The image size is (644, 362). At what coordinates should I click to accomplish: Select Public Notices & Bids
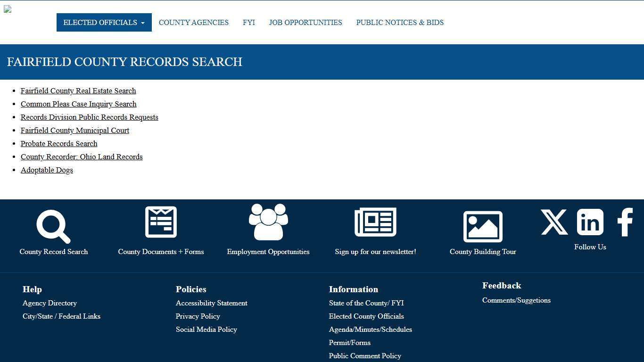pyautogui.click(x=400, y=22)
